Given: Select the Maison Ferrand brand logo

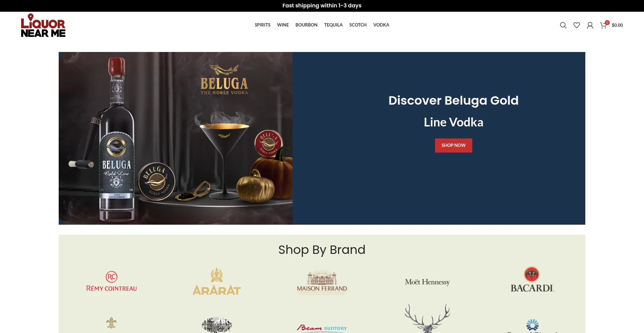Looking at the screenshot, I should tap(322, 281).
